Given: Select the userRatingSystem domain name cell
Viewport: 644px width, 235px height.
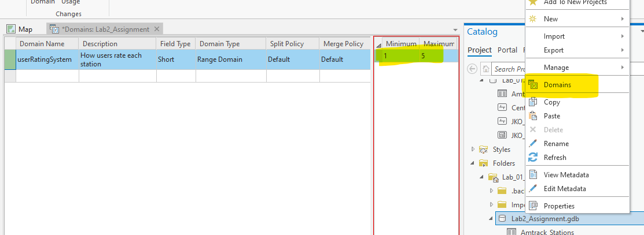Looking at the screenshot, I should (x=45, y=59).
